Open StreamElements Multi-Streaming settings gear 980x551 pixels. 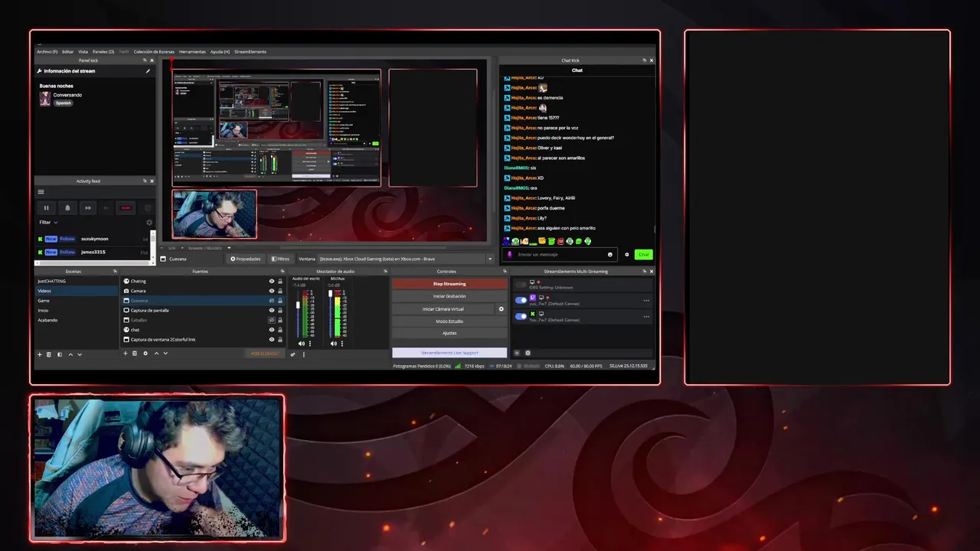[x=528, y=354]
